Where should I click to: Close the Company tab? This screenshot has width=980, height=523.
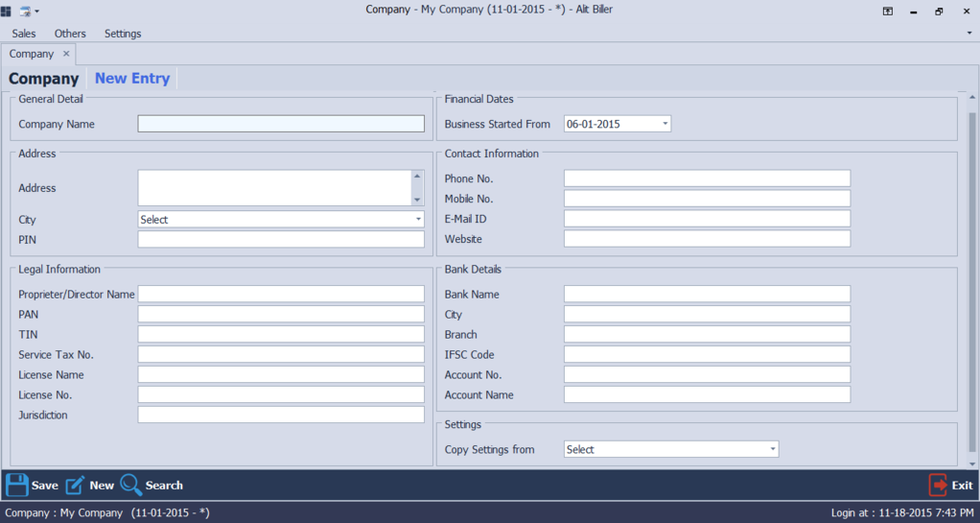(x=66, y=54)
